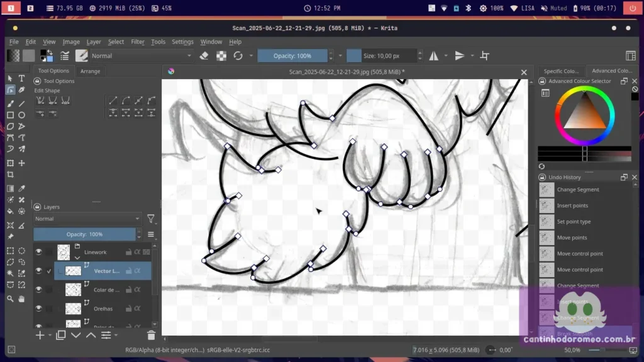644x362 pixels.
Task: Select workspace 2 in the top bar
Action: [30, 8]
